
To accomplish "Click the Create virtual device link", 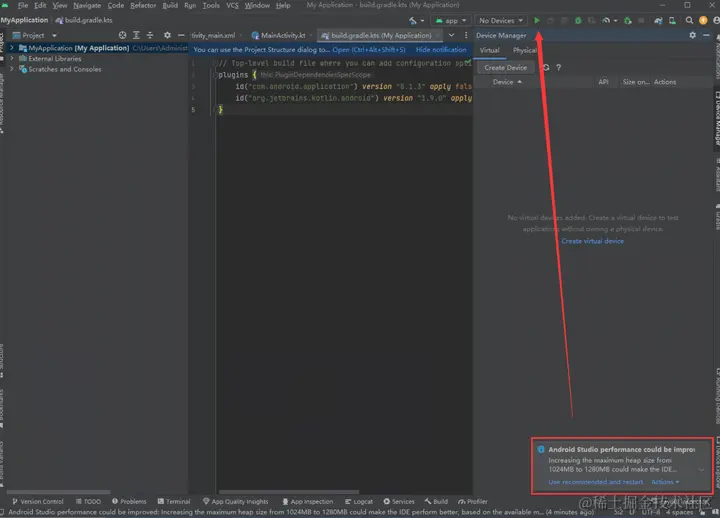I will click(592, 241).
